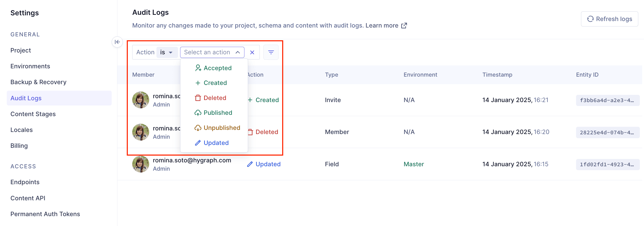Viewport: 644px width, 226px height.
Task: Click the pencil icon in Updated log row
Action: 250,164
